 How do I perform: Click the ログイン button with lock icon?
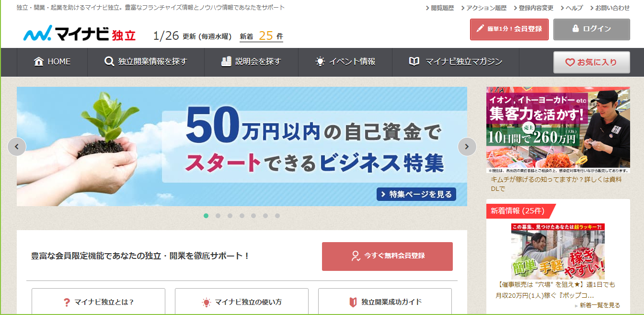[591, 29]
